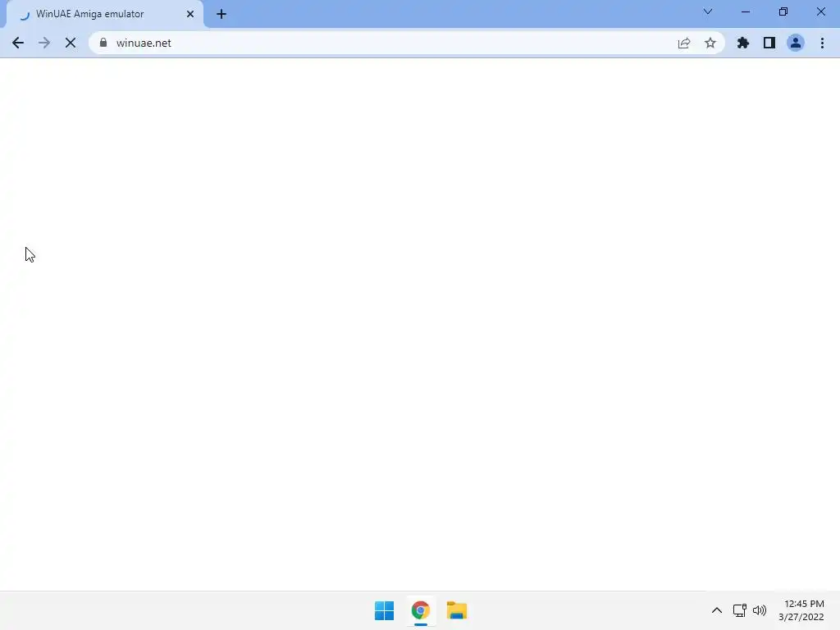840x630 pixels.
Task: Open the volume tray icon
Action: [760, 610]
